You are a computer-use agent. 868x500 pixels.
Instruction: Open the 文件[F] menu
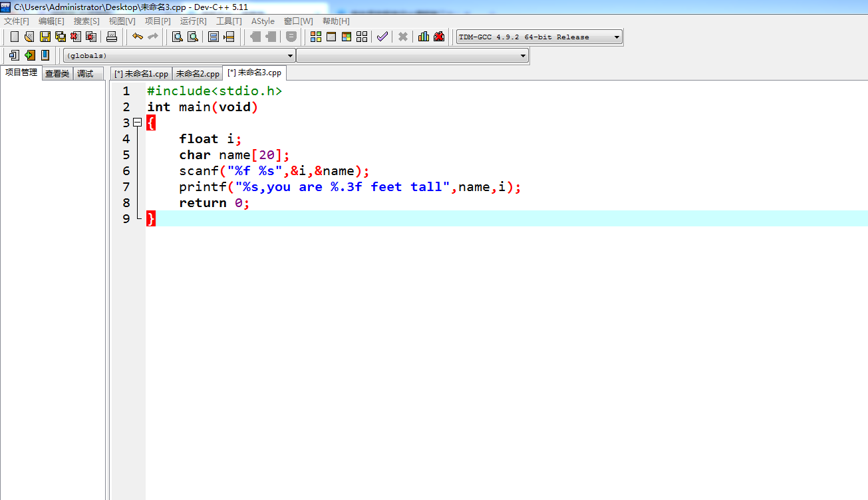pyautogui.click(x=17, y=21)
